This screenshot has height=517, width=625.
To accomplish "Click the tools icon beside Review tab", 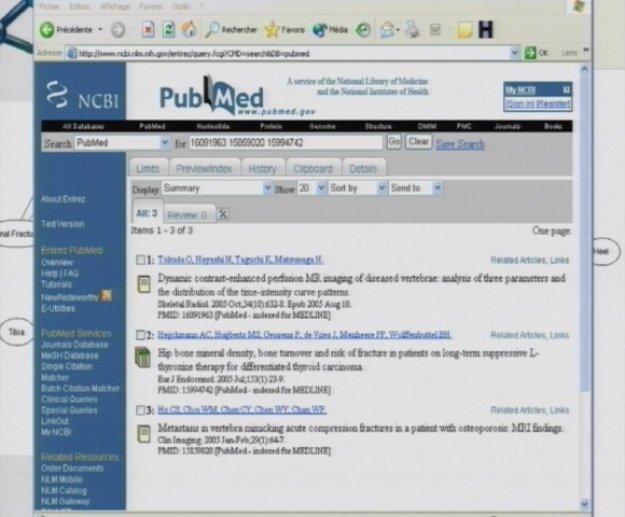I will (x=223, y=214).
